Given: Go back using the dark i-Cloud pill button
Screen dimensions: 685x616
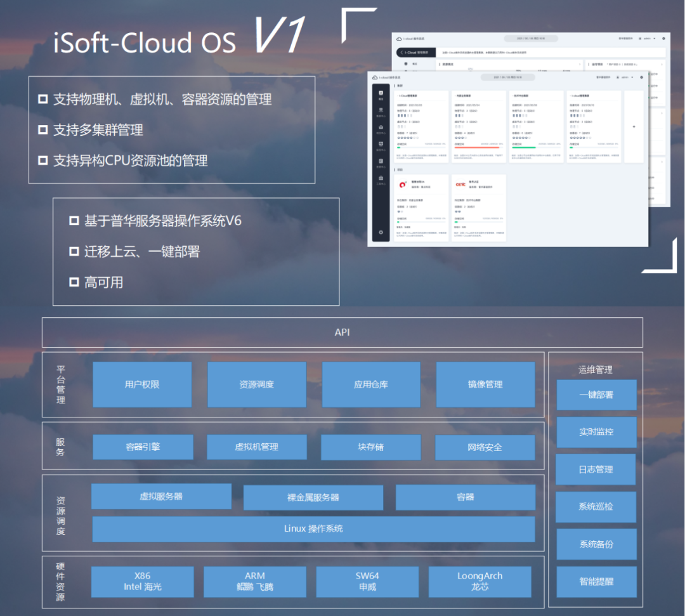Looking at the screenshot, I should click(416, 53).
